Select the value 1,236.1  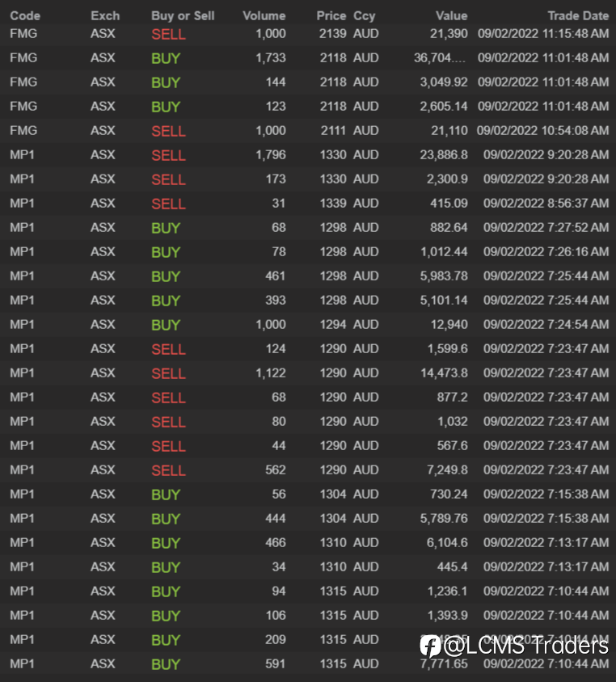(x=447, y=591)
